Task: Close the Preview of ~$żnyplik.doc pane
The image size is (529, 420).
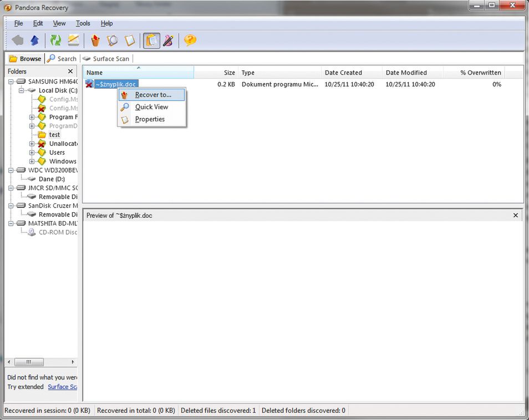Action: tap(516, 215)
